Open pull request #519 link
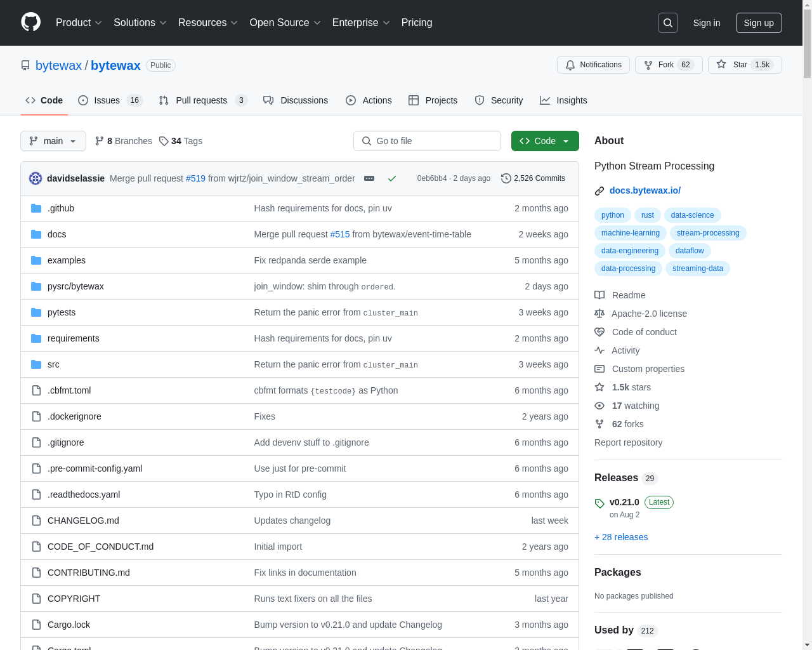This screenshot has height=650, width=812. pos(195,178)
